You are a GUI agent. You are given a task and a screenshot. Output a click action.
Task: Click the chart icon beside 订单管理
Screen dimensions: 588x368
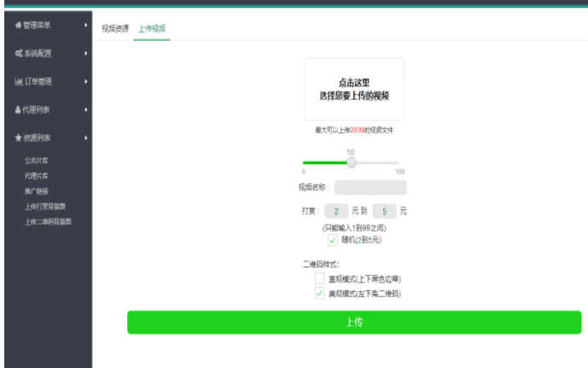point(19,81)
